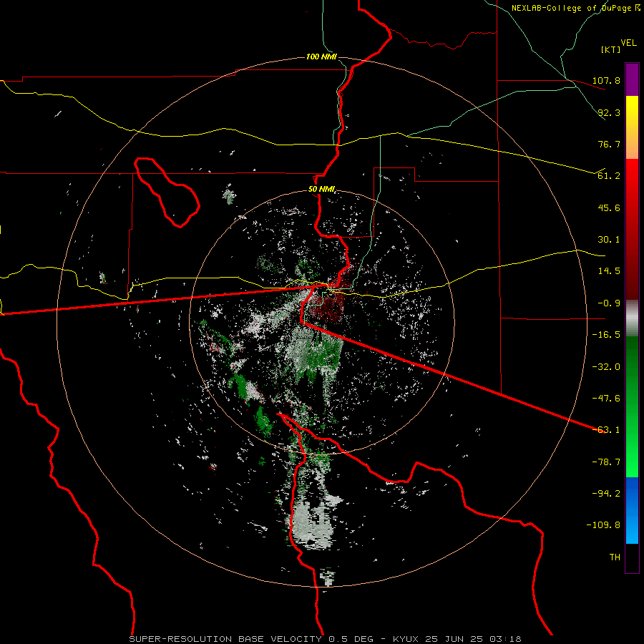
Task: Click the blue segment of velocity color bar
Action: pyautogui.click(x=632, y=510)
